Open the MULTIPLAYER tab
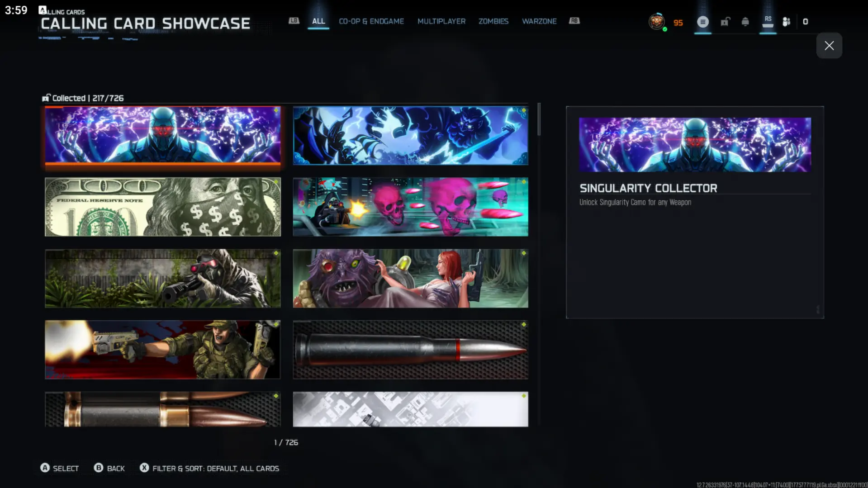Image resolution: width=868 pixels, height=488 pixels. (x=441, y=21)
